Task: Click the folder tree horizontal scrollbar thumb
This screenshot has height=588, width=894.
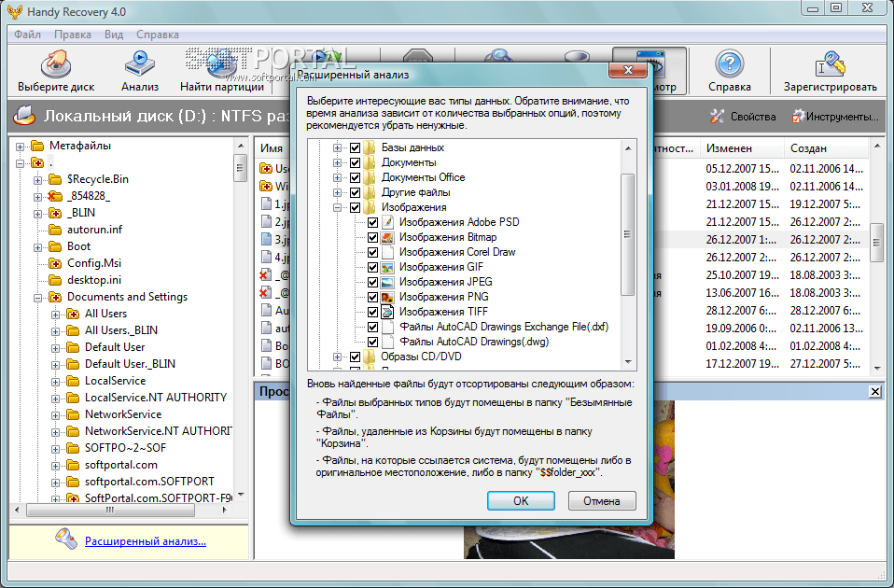Action: point(110,510)
